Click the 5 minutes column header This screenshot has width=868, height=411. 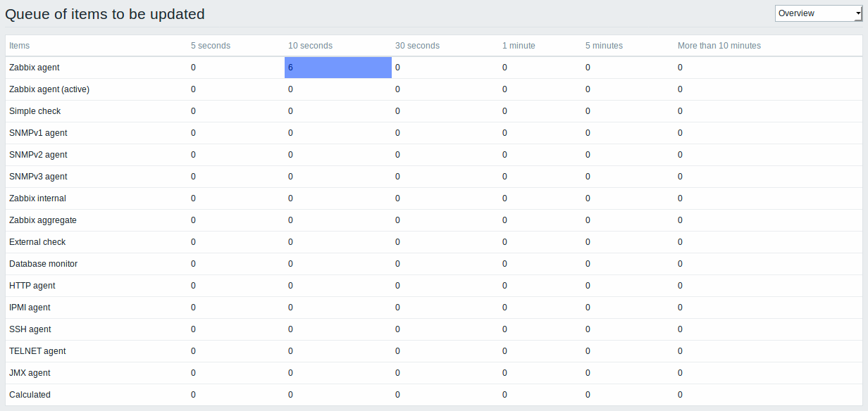tap(604, 46)
